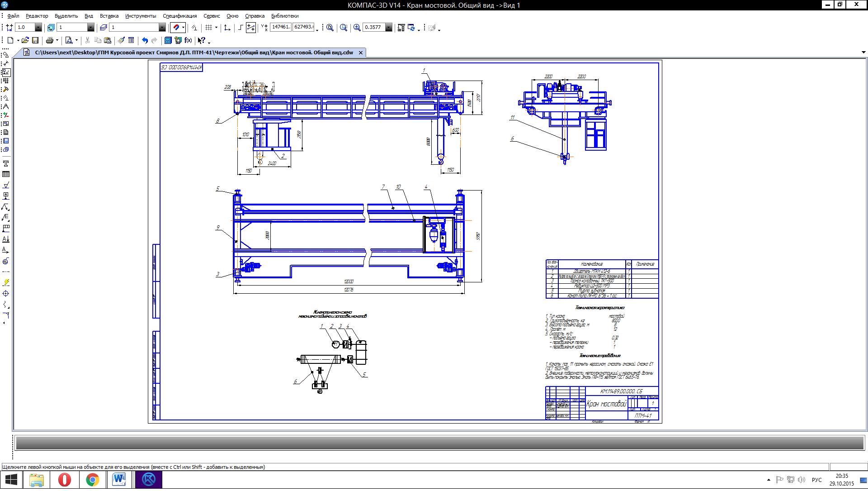The width and height of the screenshot is (868, 491).
Task: Select the Table tool in the left sidebar
Action: coord(6,174)
